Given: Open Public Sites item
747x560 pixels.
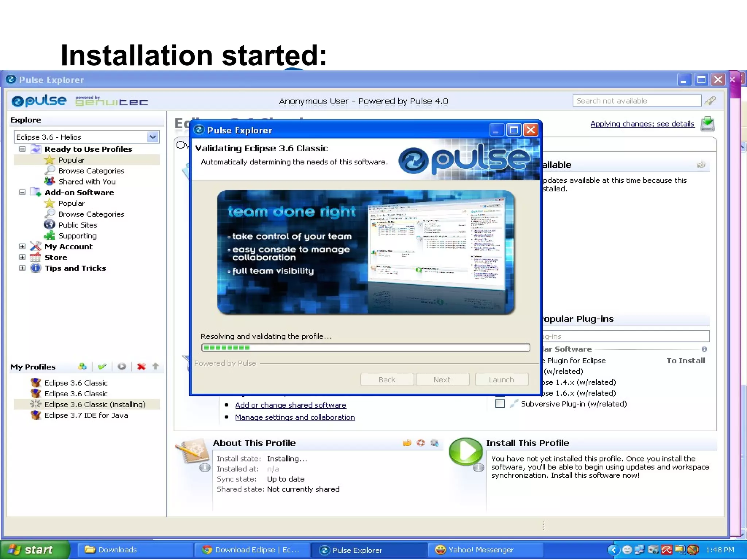Looking at the screenshot, I should 78,225.
